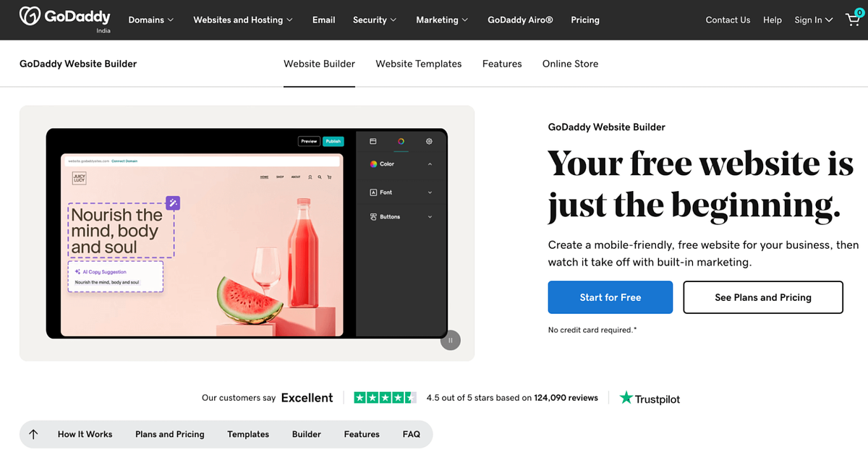
Task: Click the search icon in the Juicy Lucy nav
Action: [x=319, y=177]
